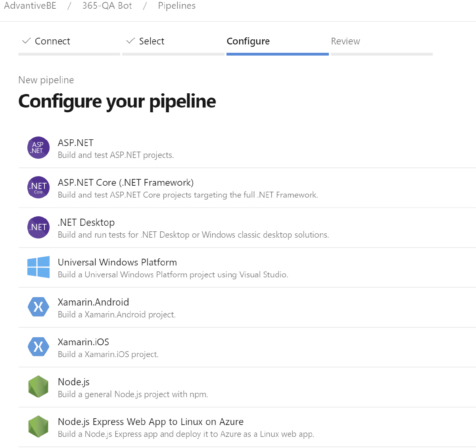Choose the .NET Desktop template title
The image size is (476, 448).
(86, 223)
